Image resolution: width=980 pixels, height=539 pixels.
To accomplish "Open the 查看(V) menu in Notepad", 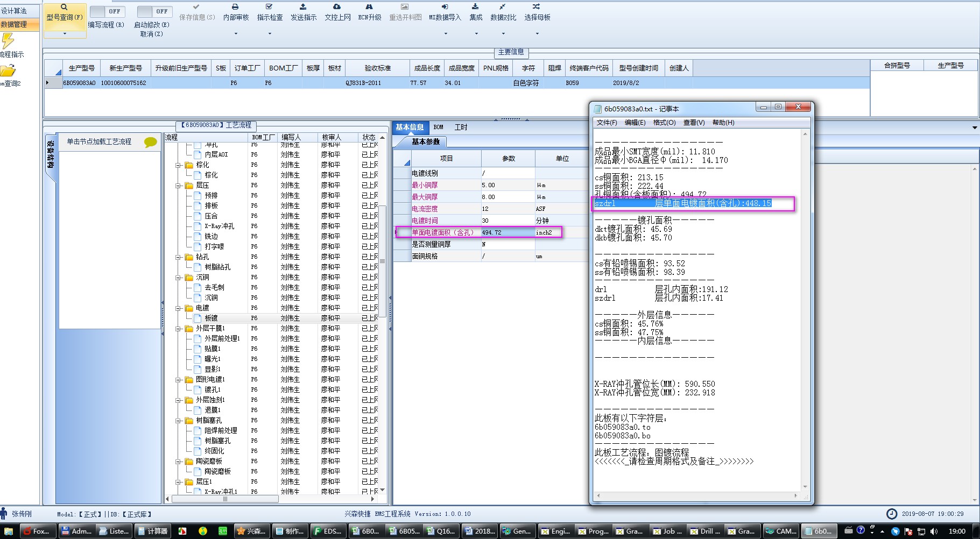I will 694,123.
